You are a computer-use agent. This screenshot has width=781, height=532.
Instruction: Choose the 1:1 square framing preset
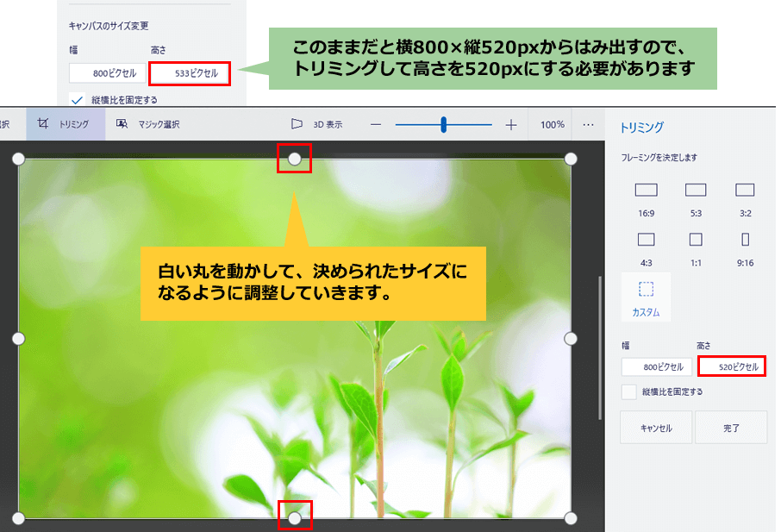696,247
